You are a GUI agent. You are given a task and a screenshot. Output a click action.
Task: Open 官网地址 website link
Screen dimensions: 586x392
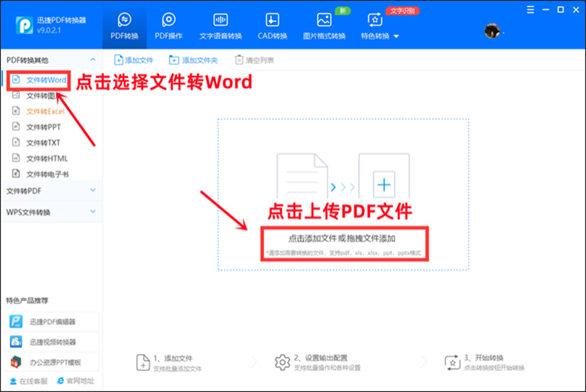tap(76, 381)
